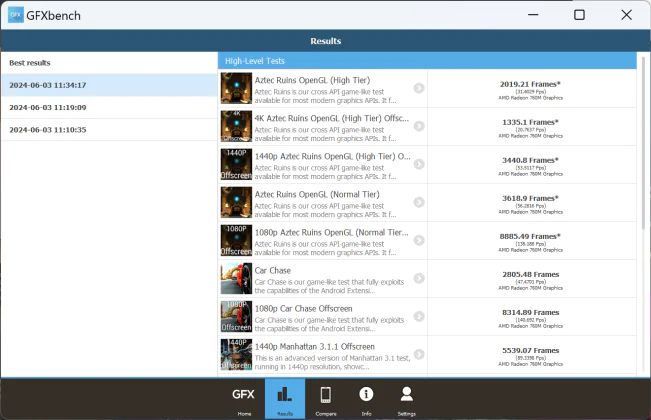The width and height of the screenshot is (651, 420).
Task: Close the GFXbench window
Action: click(627, 15)
